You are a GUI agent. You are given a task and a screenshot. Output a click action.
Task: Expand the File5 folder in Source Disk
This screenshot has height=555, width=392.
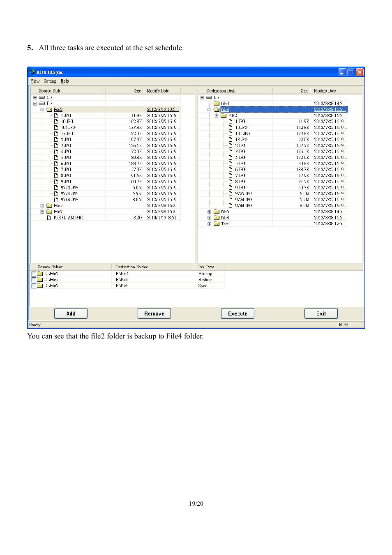click(42, 206)
